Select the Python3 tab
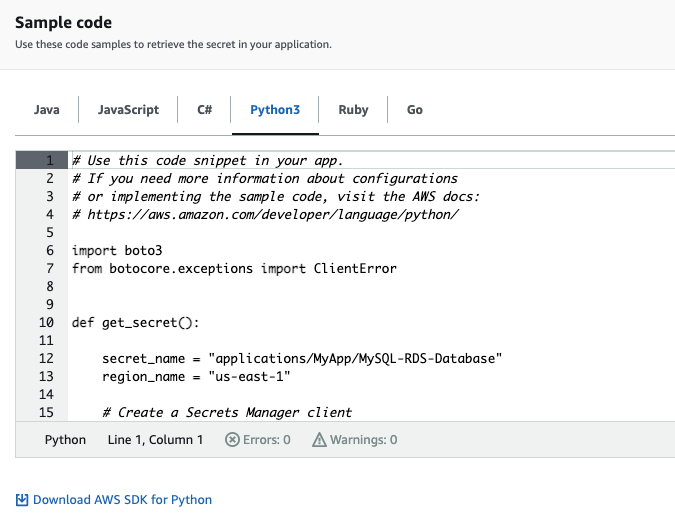 click(275, 110)
